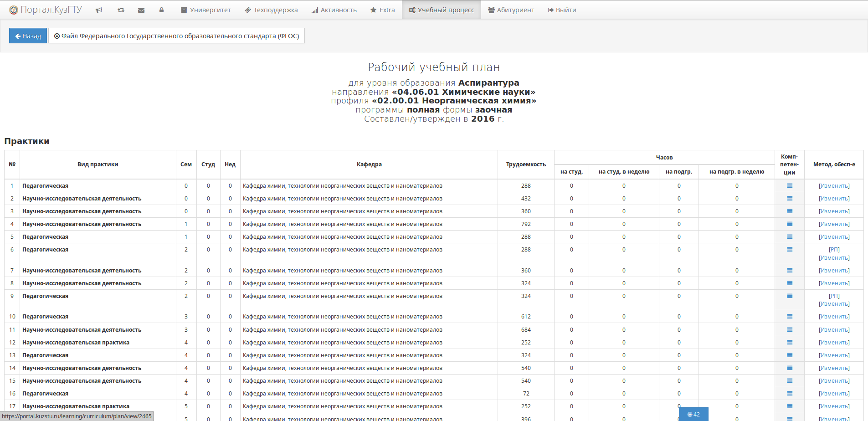Click the megaphone announcements icon
Image resolution: width=868 pixels, height=421 pixels.
pyautogui.click(x=99, y=10)
